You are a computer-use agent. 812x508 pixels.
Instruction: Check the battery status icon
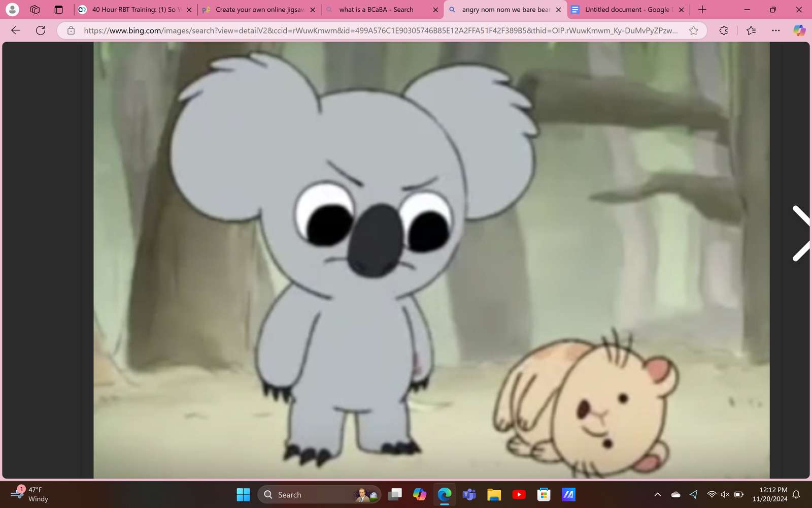pos(739,494)
